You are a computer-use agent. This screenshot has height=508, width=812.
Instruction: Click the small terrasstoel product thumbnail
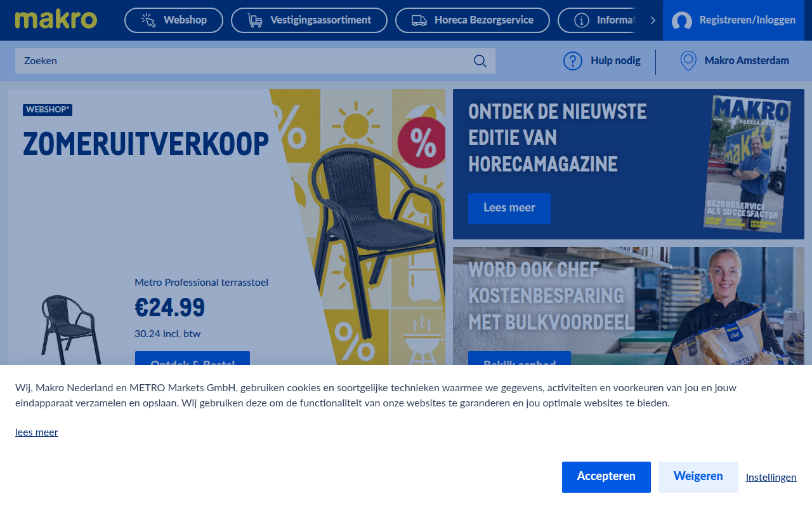(x=70, y=330)
